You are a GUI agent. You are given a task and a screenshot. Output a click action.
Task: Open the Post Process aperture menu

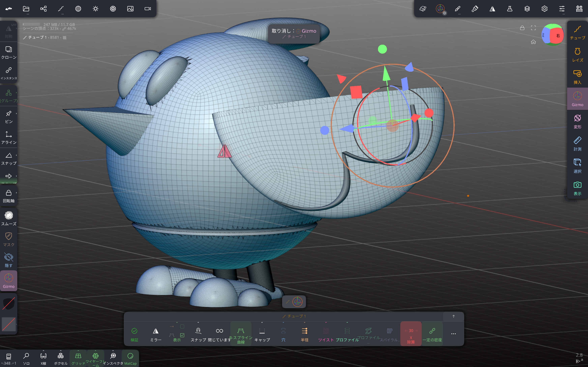tap(113, 9)
